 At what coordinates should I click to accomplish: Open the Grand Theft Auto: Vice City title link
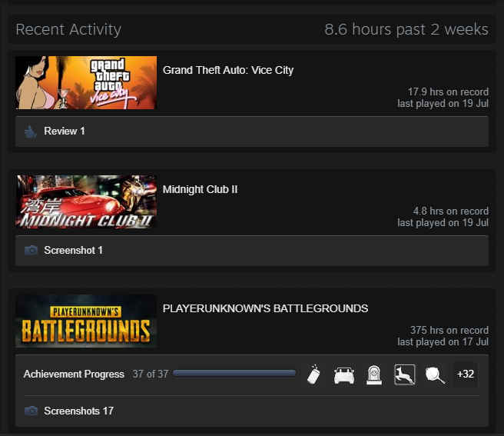coord(228,70)
